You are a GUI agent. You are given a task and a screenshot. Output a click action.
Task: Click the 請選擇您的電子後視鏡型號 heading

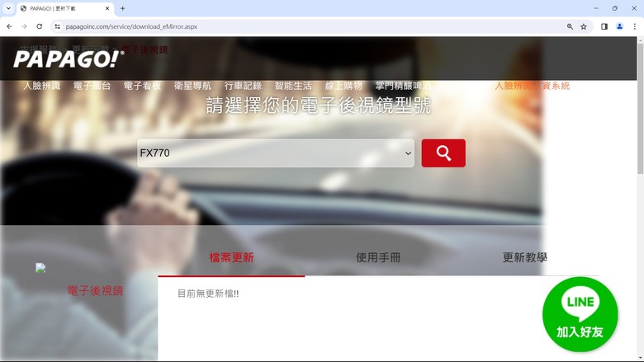(319, 106)
